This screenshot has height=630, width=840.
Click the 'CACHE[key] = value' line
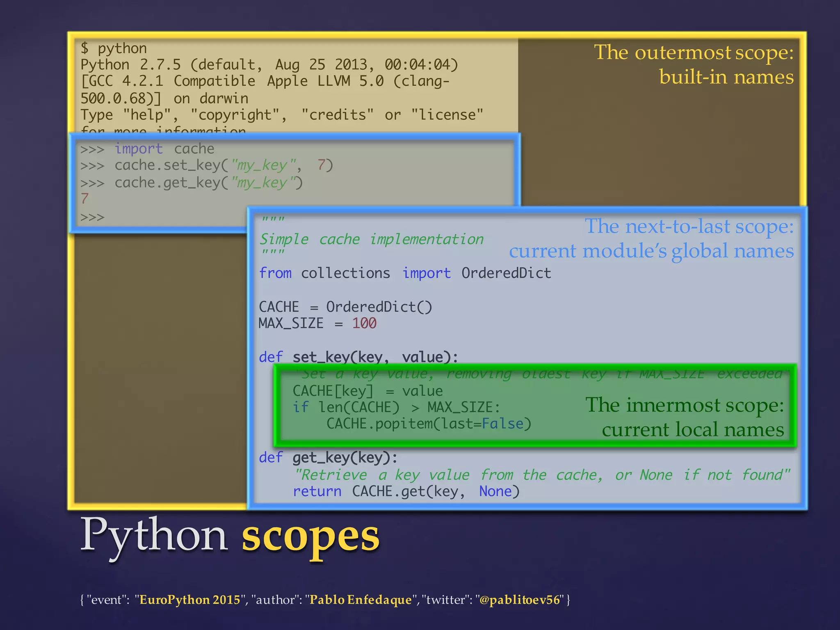[367, 391]
